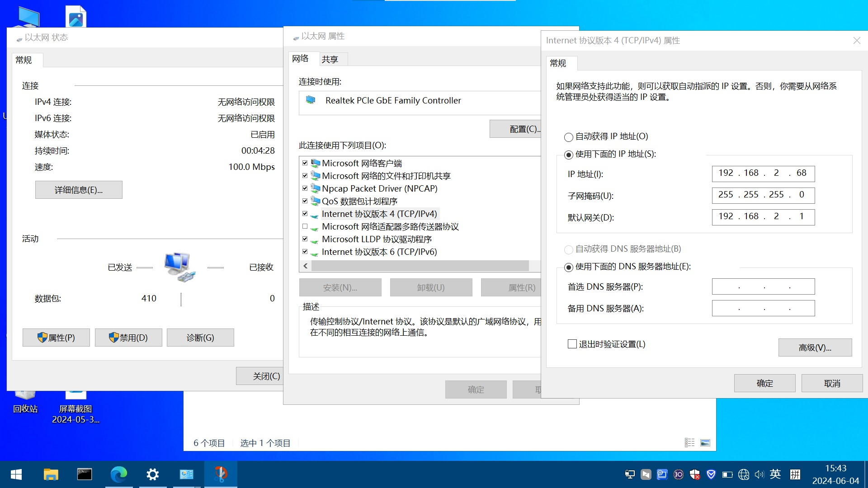The width and height of the screenshot is (868, 488).
Task: Launch the Command Prompt taskbar icon
Action: 85,474
